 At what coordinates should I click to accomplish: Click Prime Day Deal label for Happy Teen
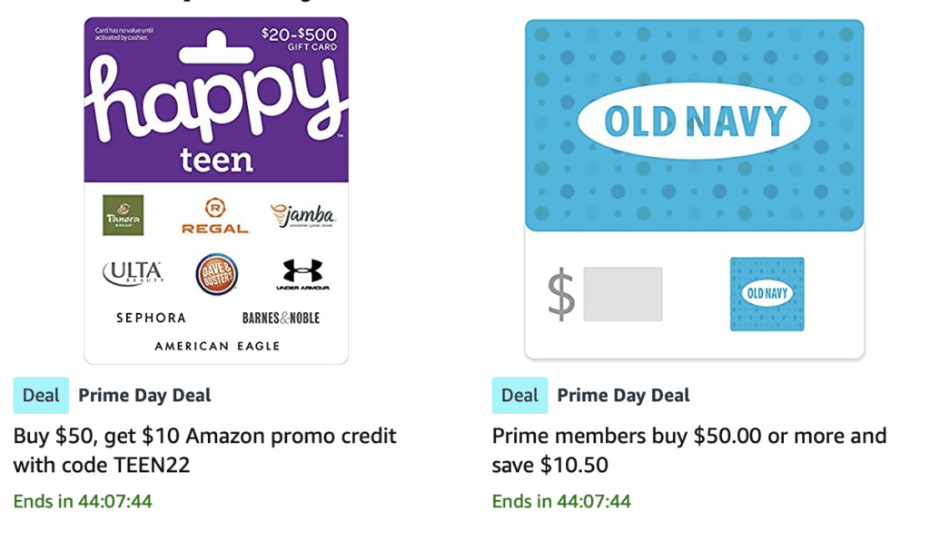pos(144,396)
